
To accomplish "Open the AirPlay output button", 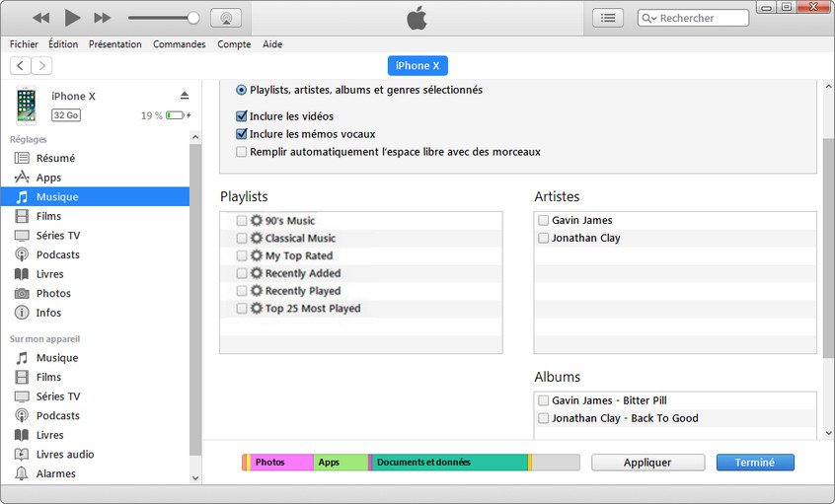I will pyautogui.click(x=226, y=18).
